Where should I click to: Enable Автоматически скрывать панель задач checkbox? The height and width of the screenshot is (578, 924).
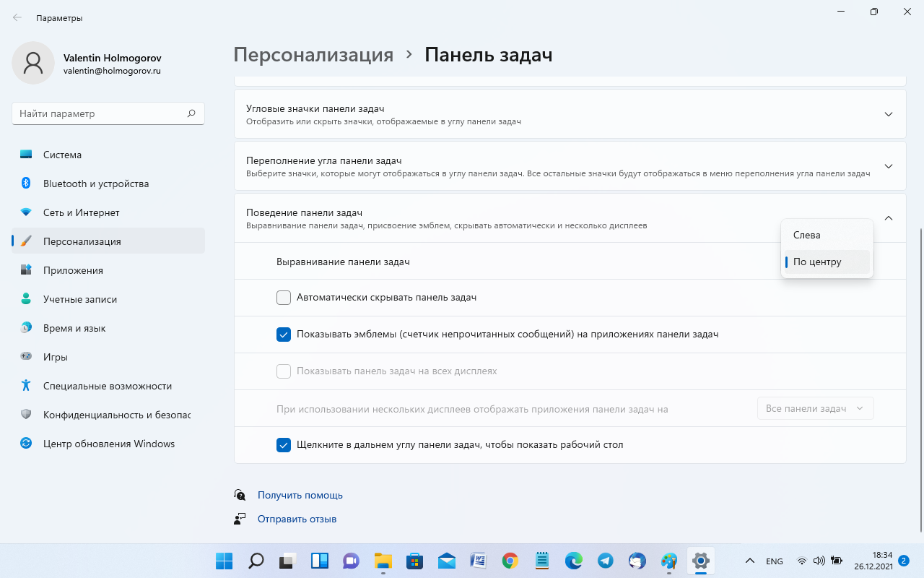coord(284,298)
